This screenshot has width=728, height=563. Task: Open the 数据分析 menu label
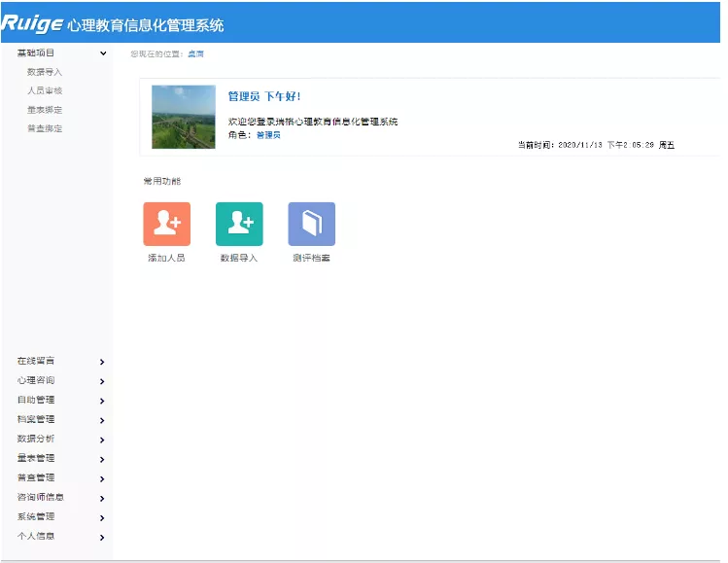tap(36, 439)
